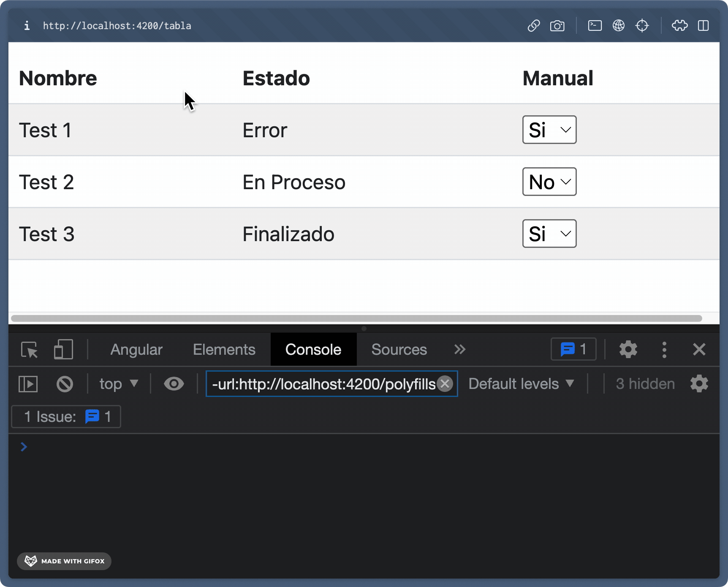View the 1 Issue notification
Viewport: 728px width, 587px height.
pos(65,416)
